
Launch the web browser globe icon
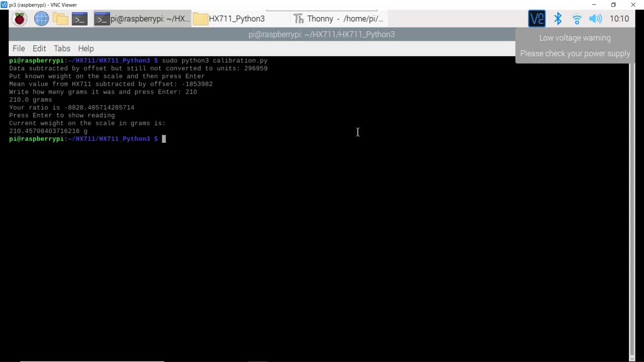coord(41,19)
